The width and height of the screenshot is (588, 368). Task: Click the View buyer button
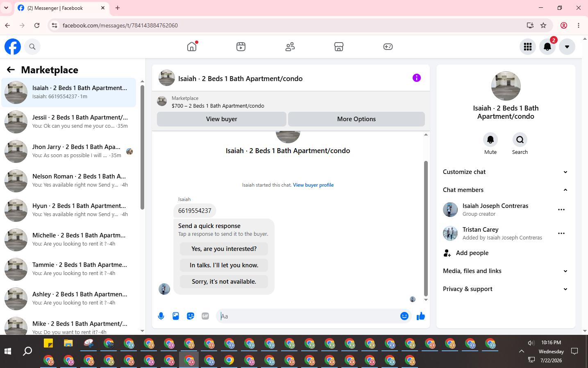click(222, 119)
